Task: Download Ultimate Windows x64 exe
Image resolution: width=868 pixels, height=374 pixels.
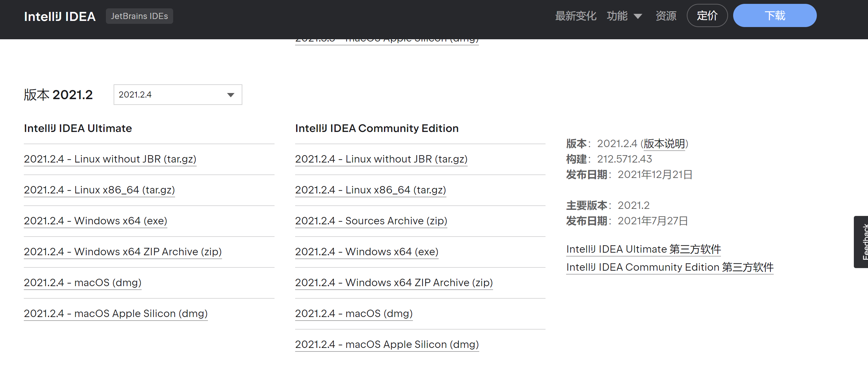Action: click(x=95, y=221)
